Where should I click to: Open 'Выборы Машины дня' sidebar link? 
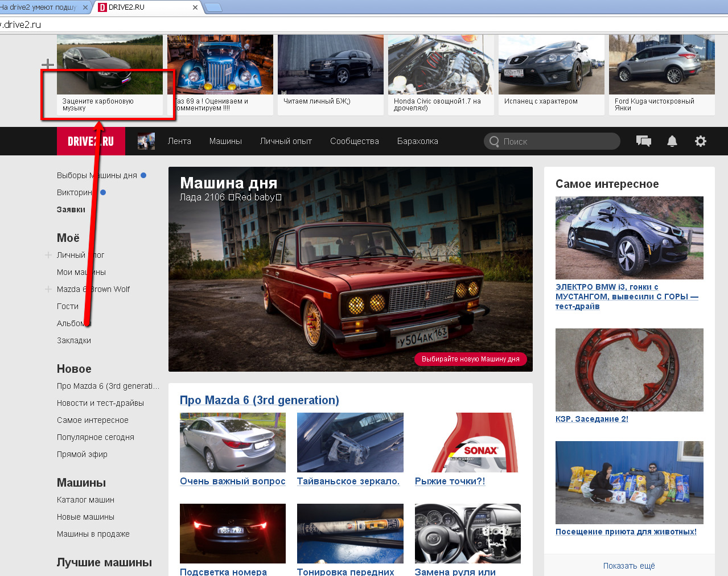point(97,175)
